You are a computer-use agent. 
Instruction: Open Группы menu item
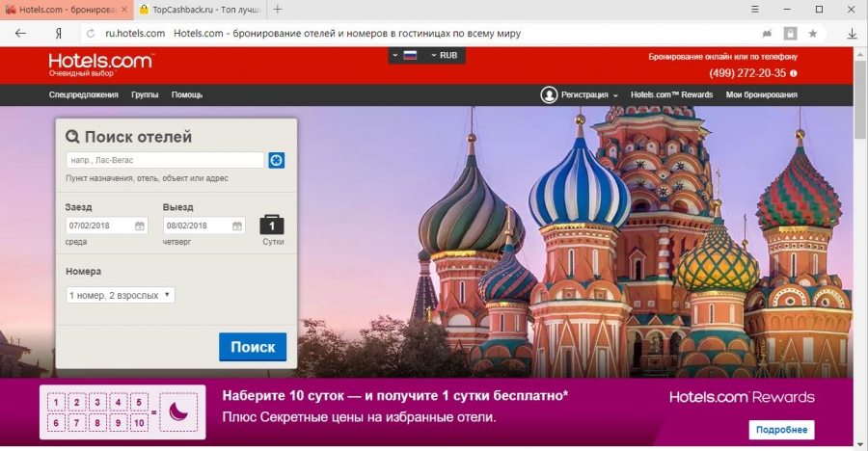pyautogui.click(x=145, y=94)
